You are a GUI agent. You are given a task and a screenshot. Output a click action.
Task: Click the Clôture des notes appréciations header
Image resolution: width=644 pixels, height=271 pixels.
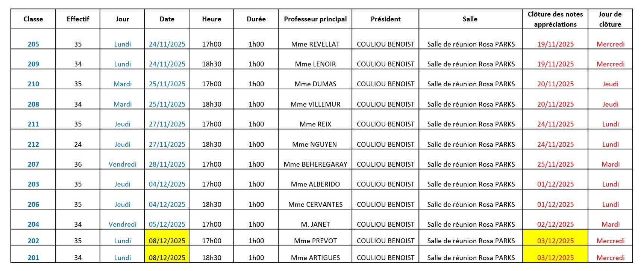point(555,19)
